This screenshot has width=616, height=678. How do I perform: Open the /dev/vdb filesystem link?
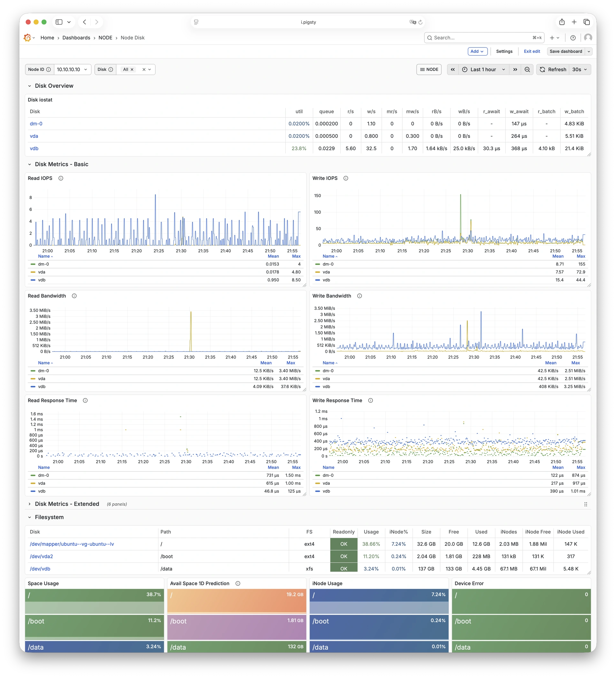click(x=40, y=569)
